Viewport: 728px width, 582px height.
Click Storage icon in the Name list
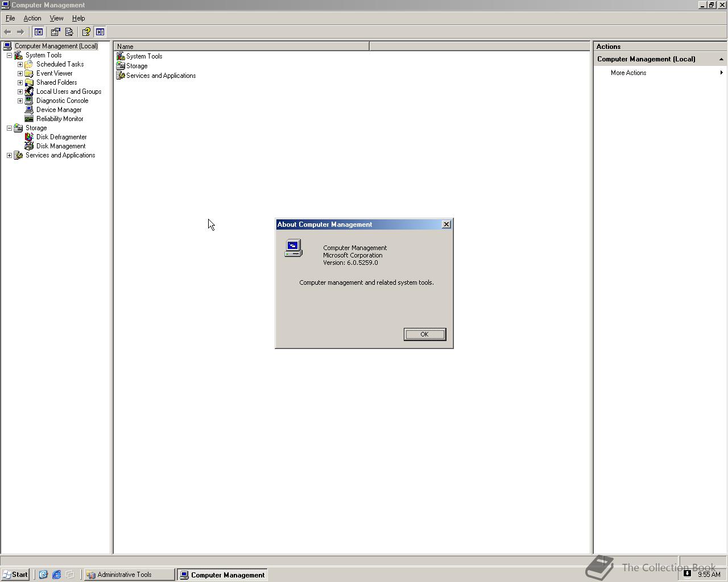[x=121, y=66]
